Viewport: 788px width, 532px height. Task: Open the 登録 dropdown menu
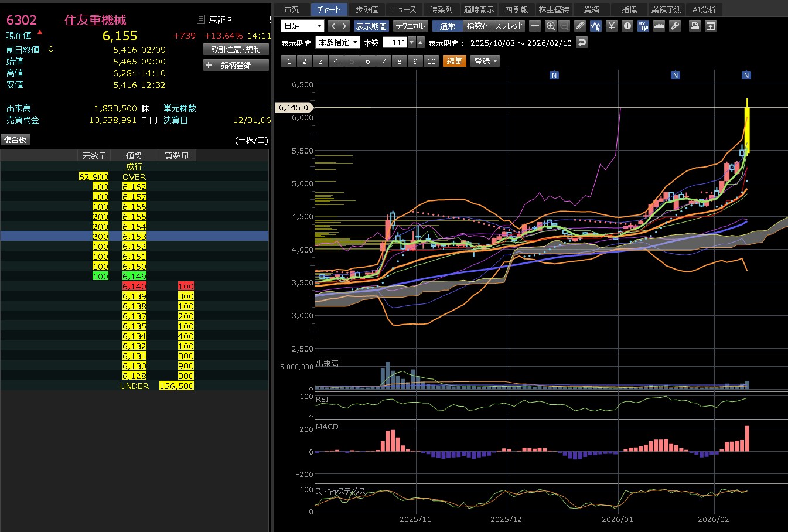(485, 61)
